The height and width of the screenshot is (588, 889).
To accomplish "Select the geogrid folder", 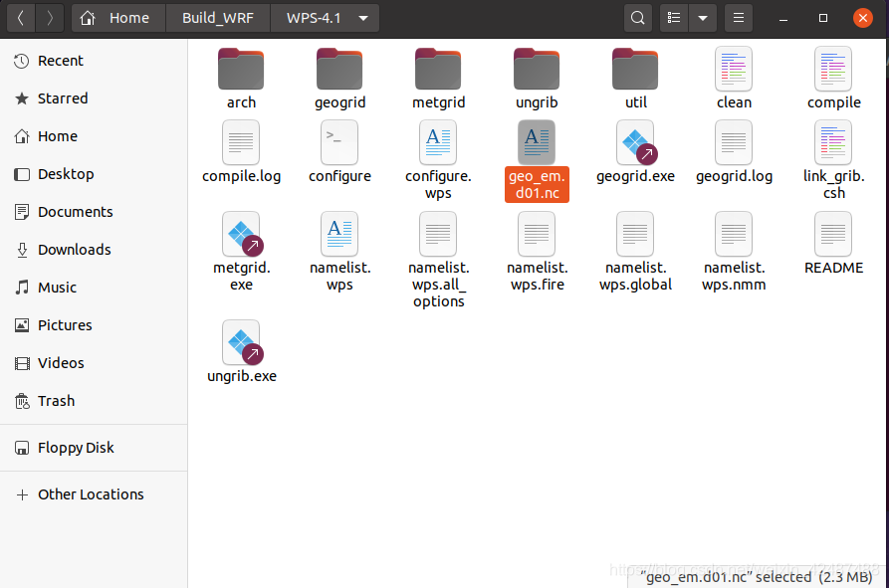I will pos(339,79).
